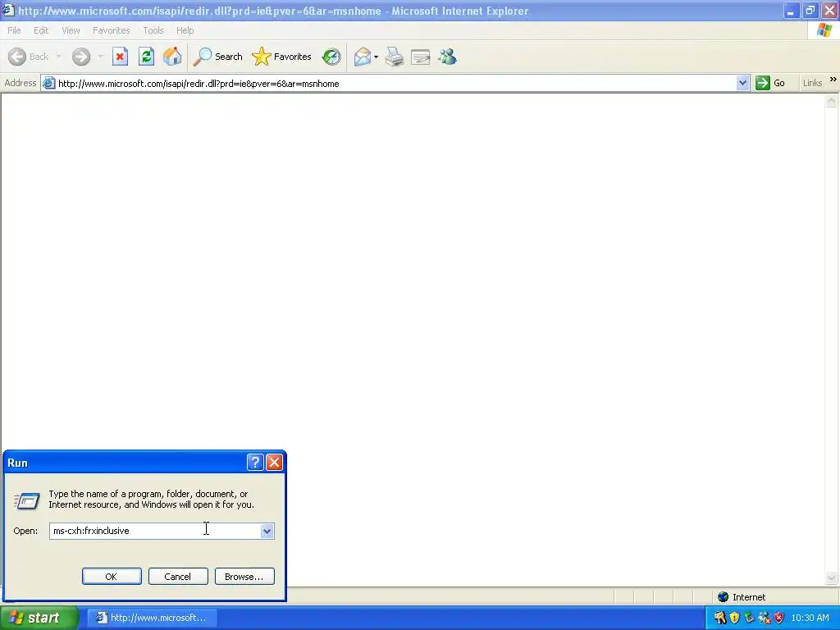
Task: Click the Go button beside the address bar
Action: (770, 83)
